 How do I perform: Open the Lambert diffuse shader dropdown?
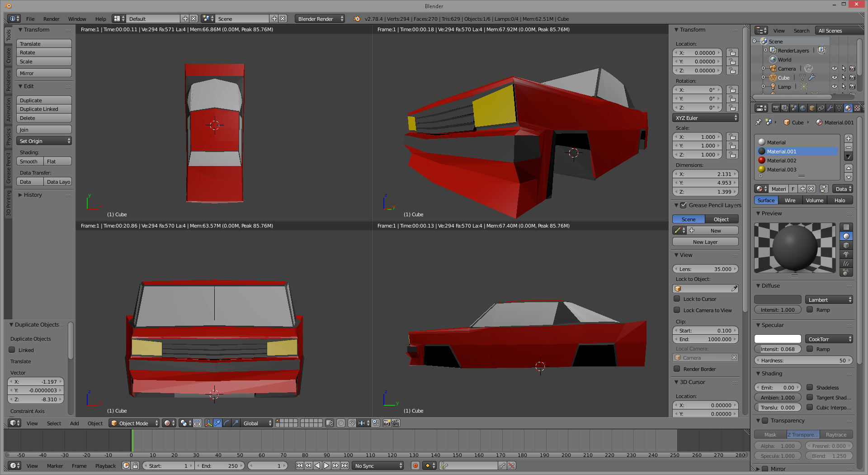click(829, 300)
